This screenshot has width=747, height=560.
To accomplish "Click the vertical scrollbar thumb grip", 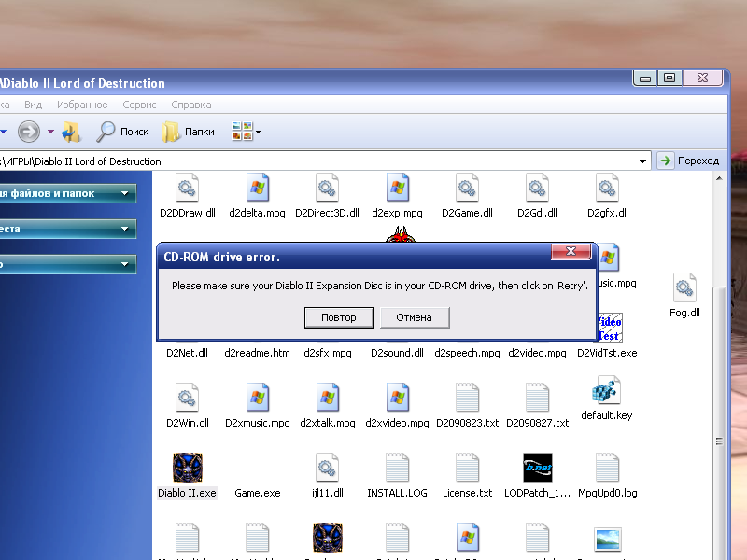I will (719, 441).
